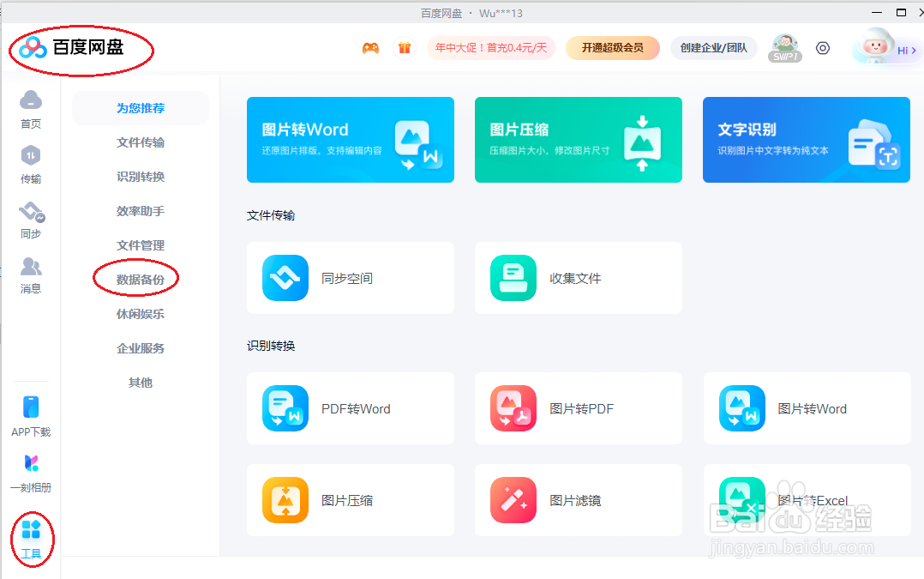The image size is (924, 579).
Task: Select the 数据备份 category
Action: pos(141,279)
